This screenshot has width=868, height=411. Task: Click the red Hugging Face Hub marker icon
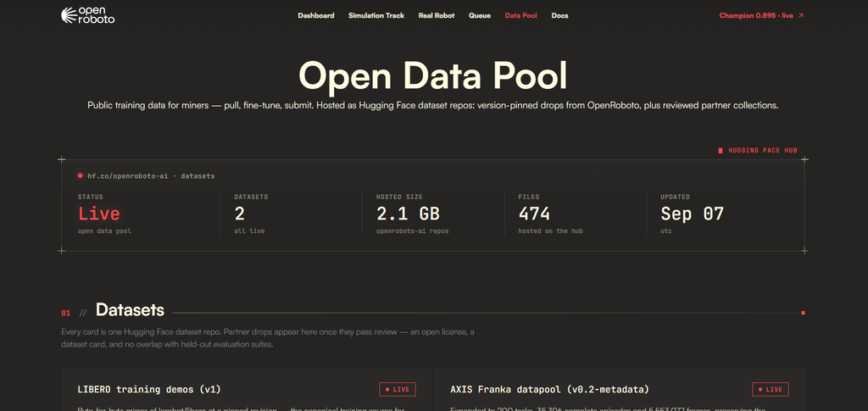(x=721, y=151)
